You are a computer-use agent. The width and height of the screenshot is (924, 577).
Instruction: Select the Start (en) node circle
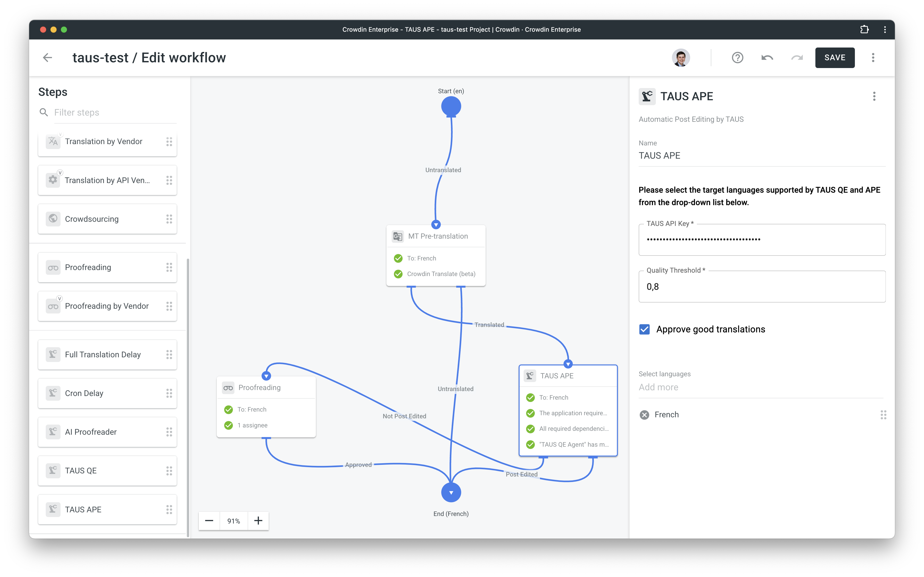tap(451, 106)
